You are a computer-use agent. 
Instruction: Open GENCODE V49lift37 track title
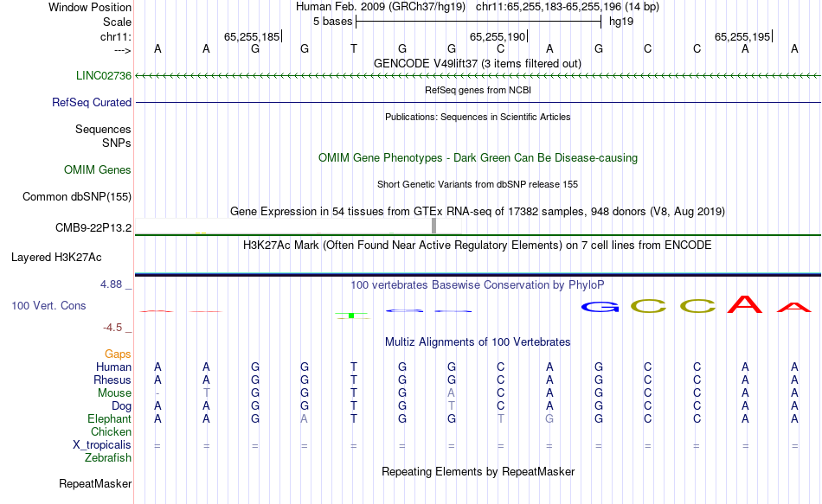coord(478,63)
